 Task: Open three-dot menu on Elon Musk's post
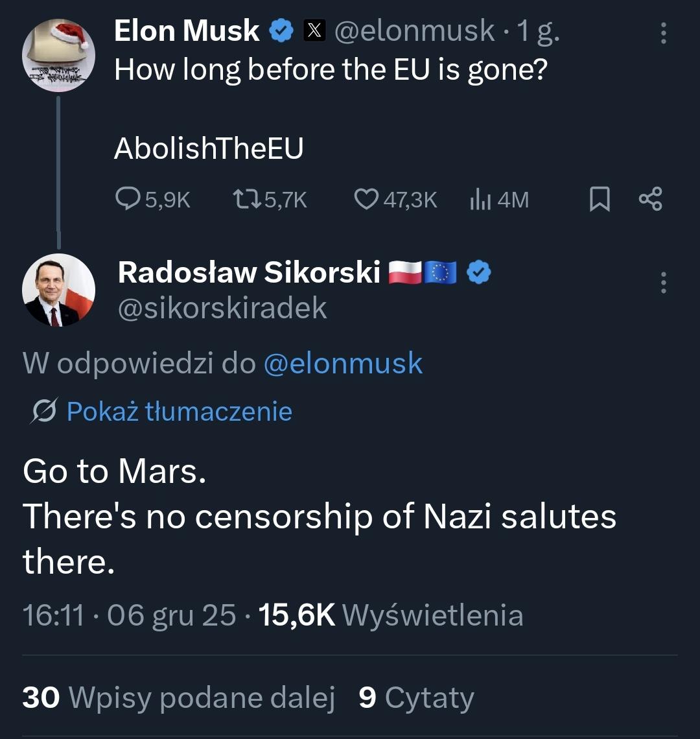662,33
